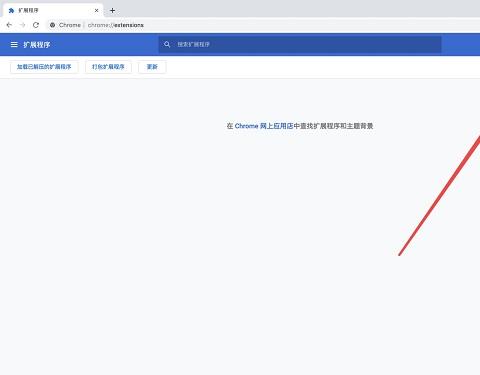Open the extensions hamburger menu
This screenshot has width=480, height=375.
click(x=14, y=45)
